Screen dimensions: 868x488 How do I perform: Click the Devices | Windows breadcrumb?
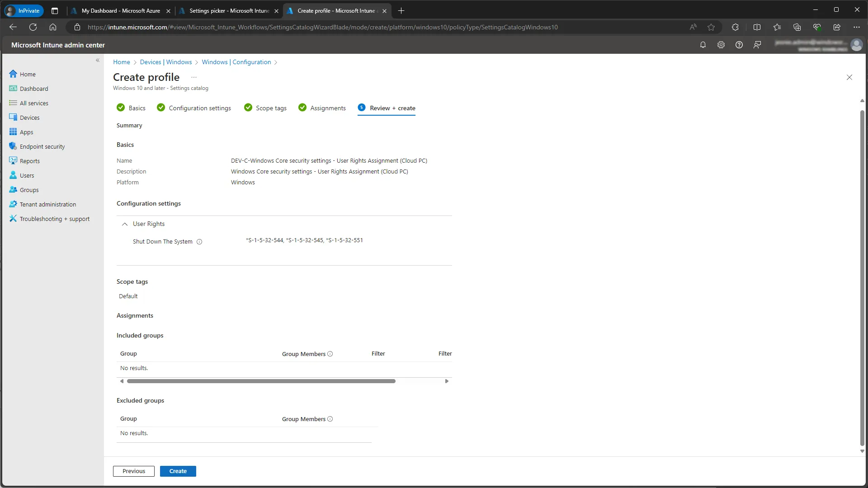coord(166,62)
